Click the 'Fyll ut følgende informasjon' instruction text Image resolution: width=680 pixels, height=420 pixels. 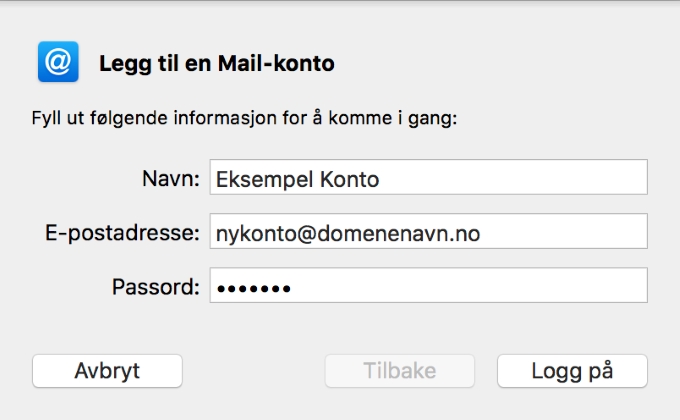(244, 118)
